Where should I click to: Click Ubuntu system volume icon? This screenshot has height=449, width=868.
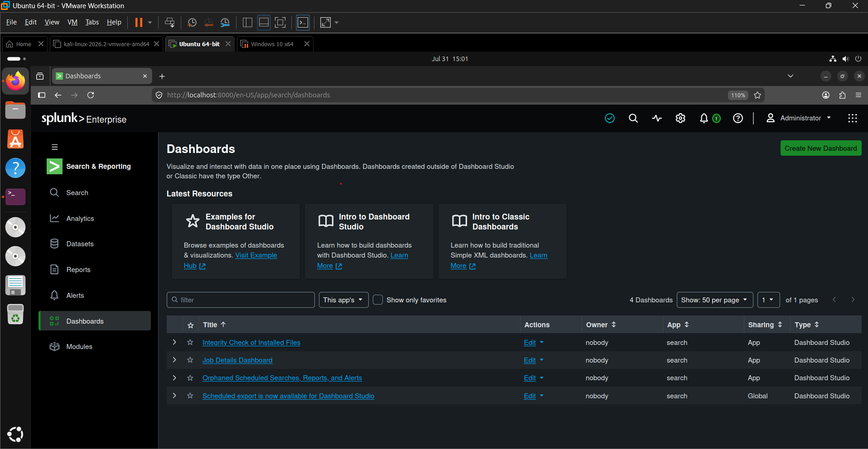pos(845,59)
